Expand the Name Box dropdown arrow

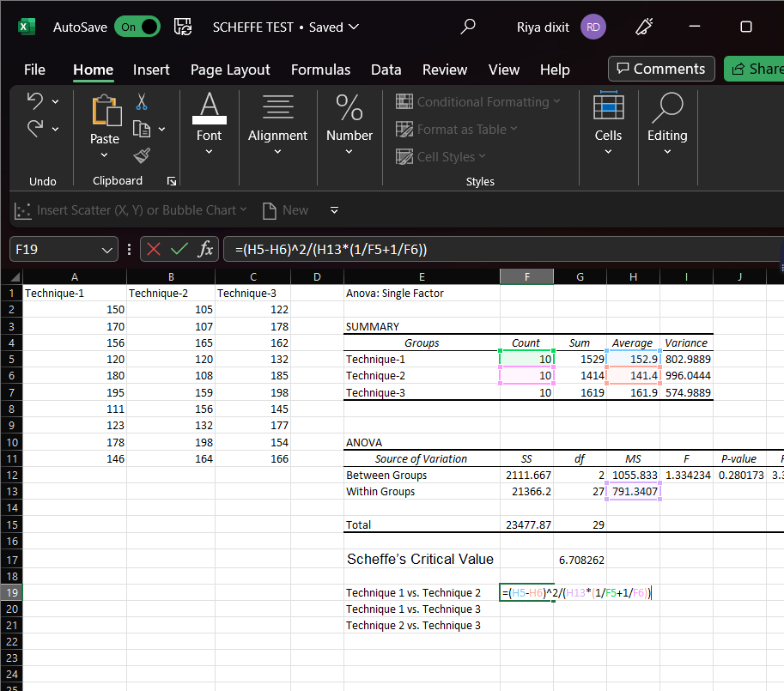coord(107,250)
